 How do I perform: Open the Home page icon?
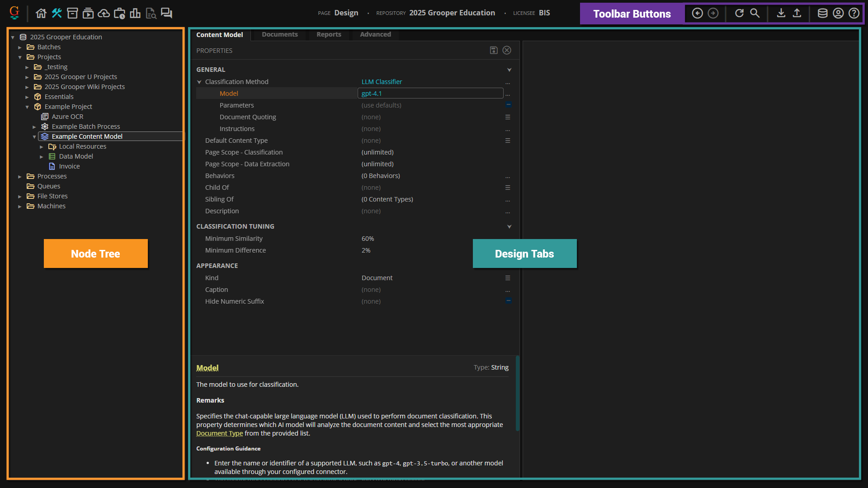point(41,13)
